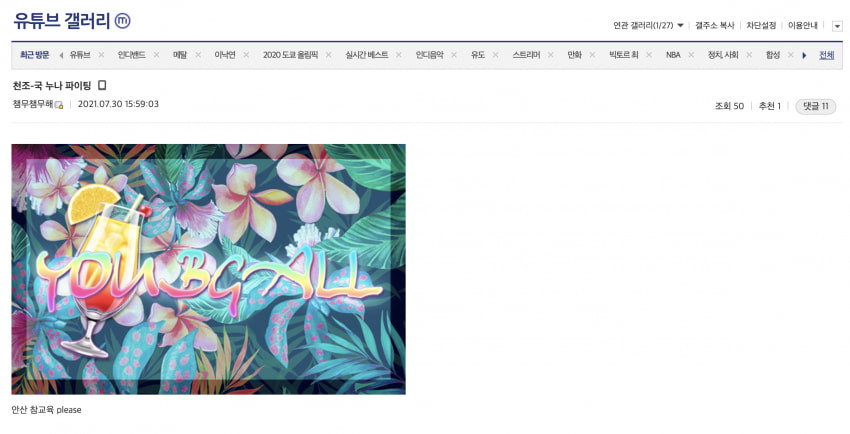
Task: Click the 추천 1 recommendation count
Action: tap(770, 106)
